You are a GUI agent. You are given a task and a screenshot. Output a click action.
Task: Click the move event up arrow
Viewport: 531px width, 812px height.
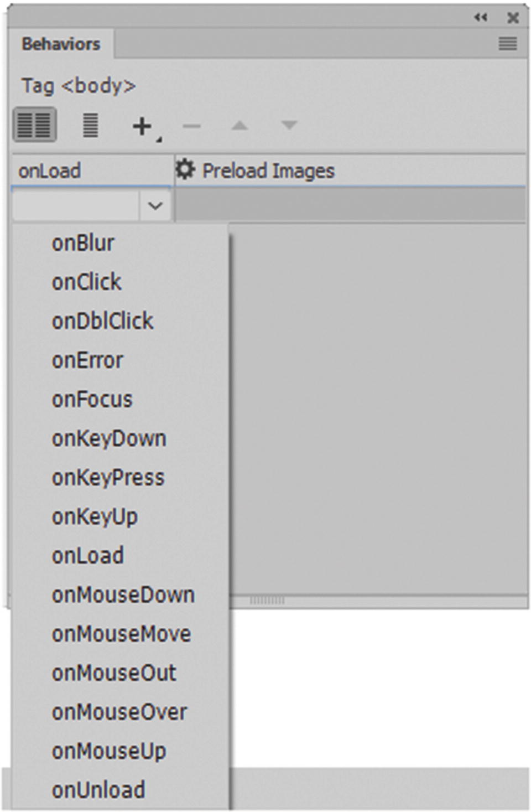click(x=239, y=126)
